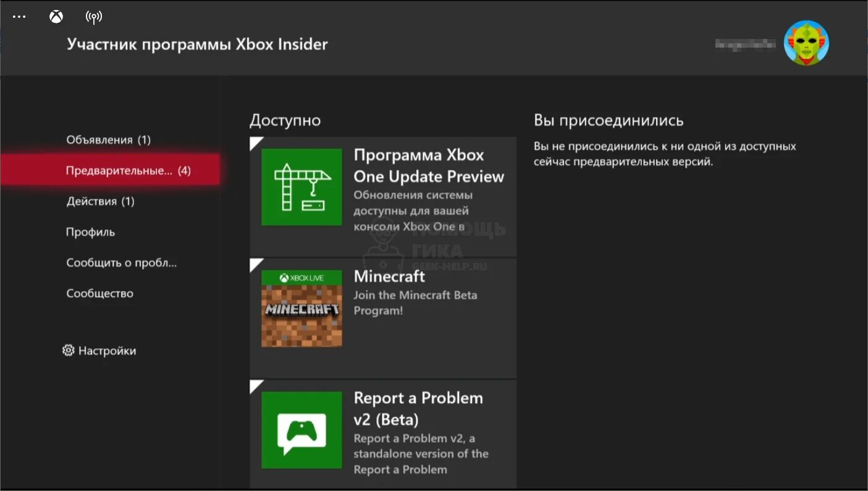Open Сообщество sidebar item

(x=99, y=293)
